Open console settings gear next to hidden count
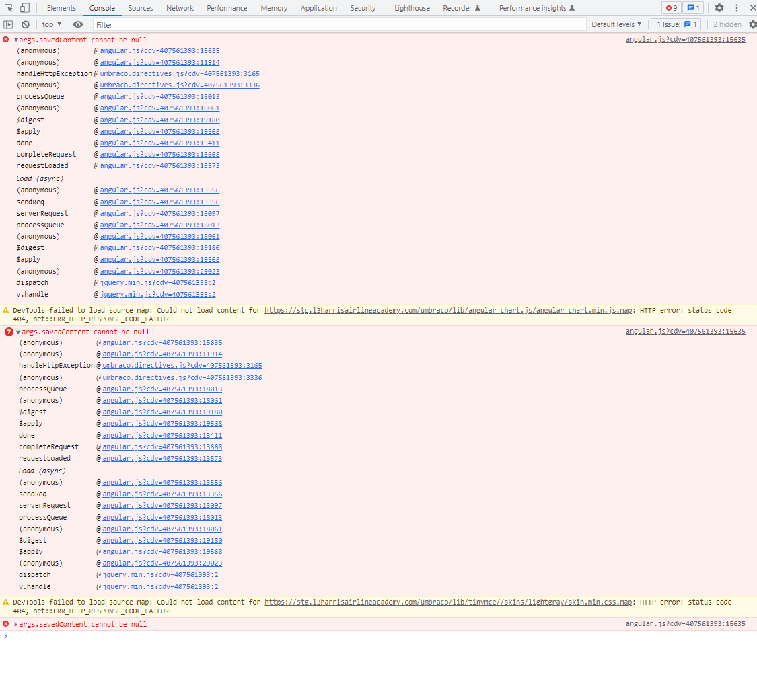This screenshot has height=700, width=757. pyautogui.click(x=752, y=24)
